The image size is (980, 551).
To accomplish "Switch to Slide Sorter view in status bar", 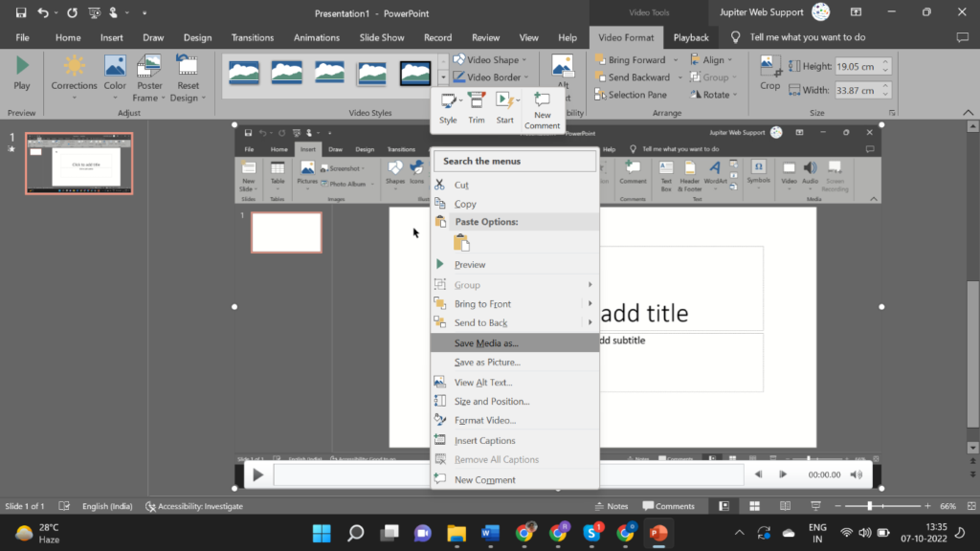I will click(x=754, y=506).
